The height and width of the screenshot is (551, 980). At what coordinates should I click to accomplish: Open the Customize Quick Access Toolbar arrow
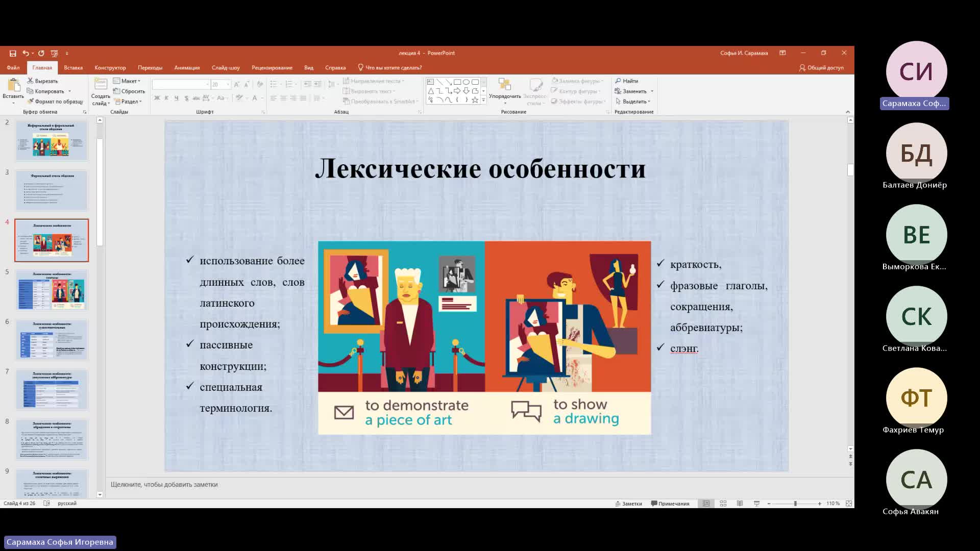[x=67, y=53]
